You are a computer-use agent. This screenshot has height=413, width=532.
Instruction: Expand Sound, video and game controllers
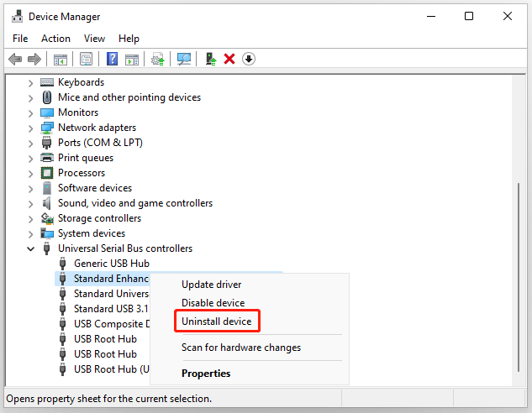click(x=31, y=203)
